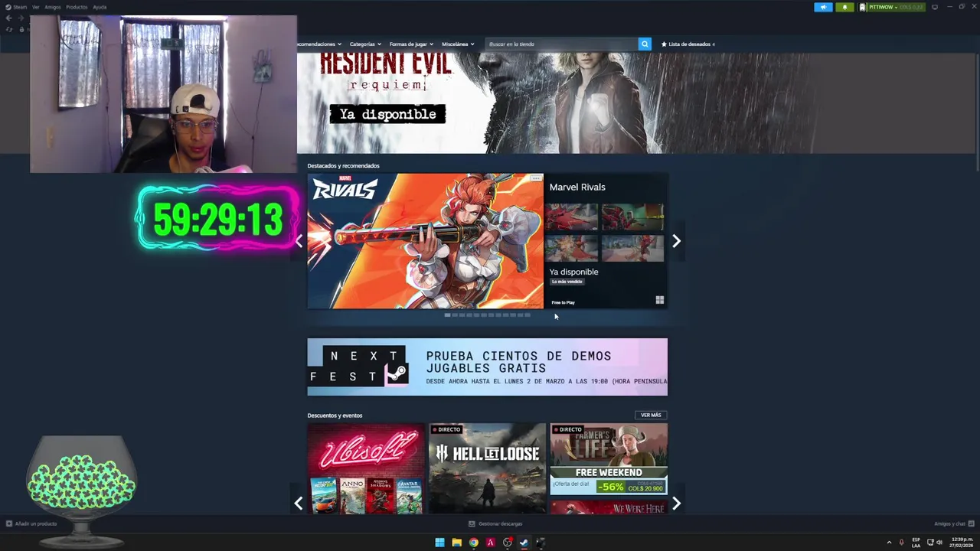Screen dimensions: 980x551
Task: Open the Windows Start menu
Action: point(439,543)
